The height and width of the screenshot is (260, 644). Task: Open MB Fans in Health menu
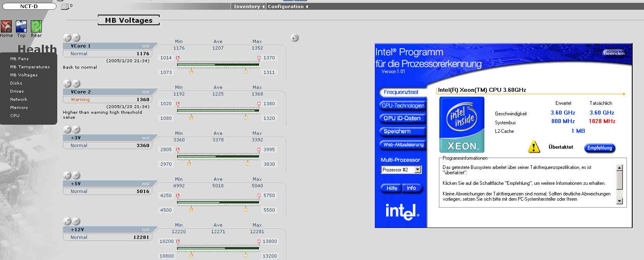click(19, 59)
